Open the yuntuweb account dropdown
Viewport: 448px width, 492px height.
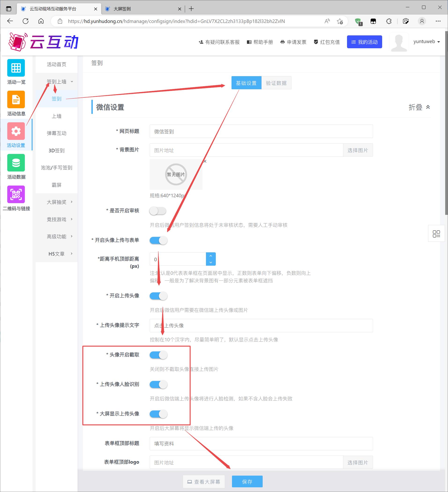[426, 42]
